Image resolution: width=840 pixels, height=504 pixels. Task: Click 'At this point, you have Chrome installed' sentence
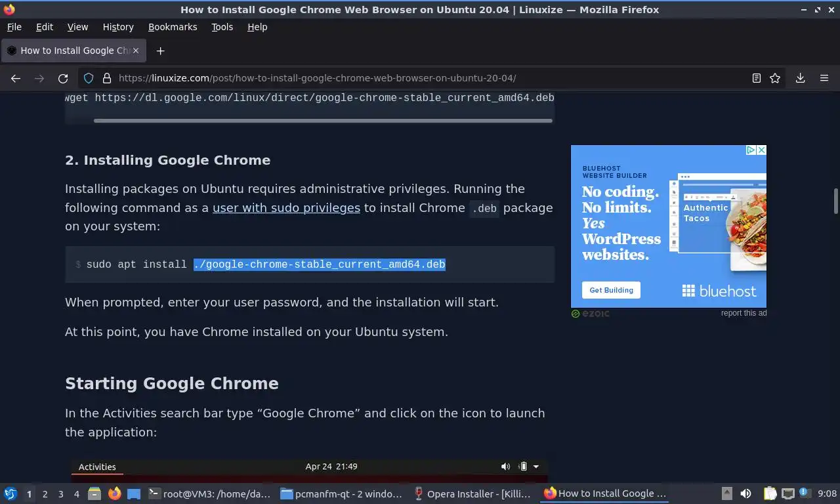coord(257,332)
